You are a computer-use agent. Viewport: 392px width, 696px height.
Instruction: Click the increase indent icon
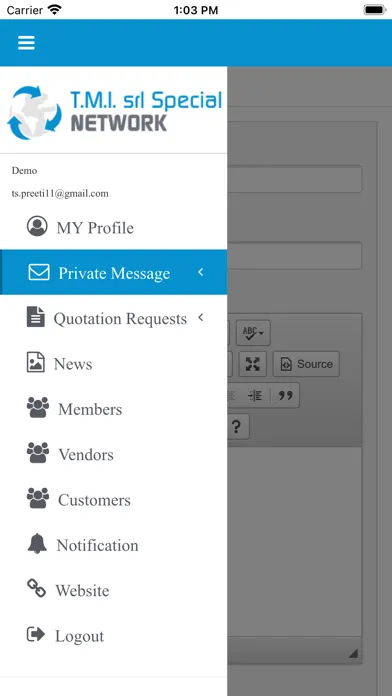[x=255, y=395]
